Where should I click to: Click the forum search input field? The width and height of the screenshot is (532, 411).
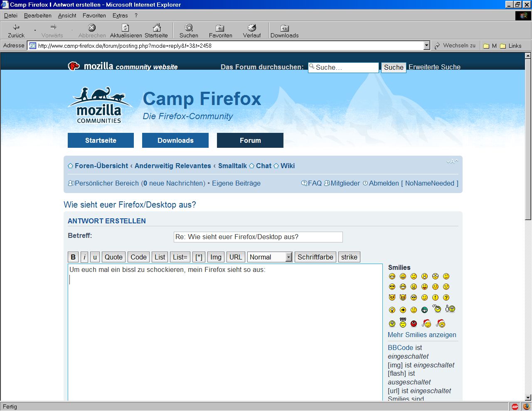click(x=343, y=67)
